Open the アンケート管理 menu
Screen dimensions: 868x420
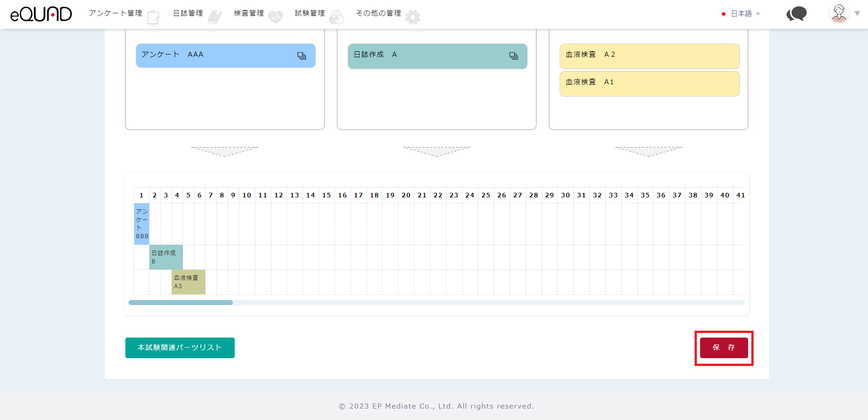[x=115, y=13]
